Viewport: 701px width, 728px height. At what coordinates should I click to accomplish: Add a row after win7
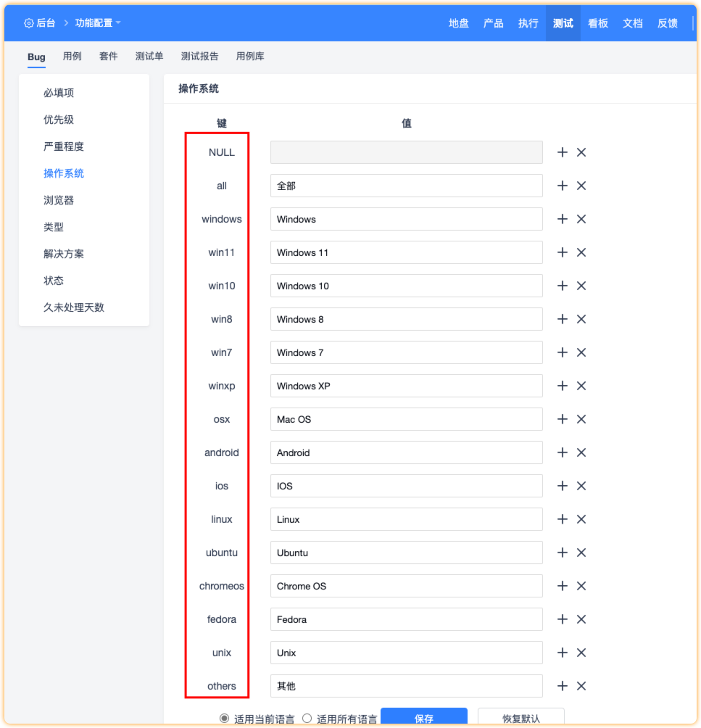click(563, 353)
